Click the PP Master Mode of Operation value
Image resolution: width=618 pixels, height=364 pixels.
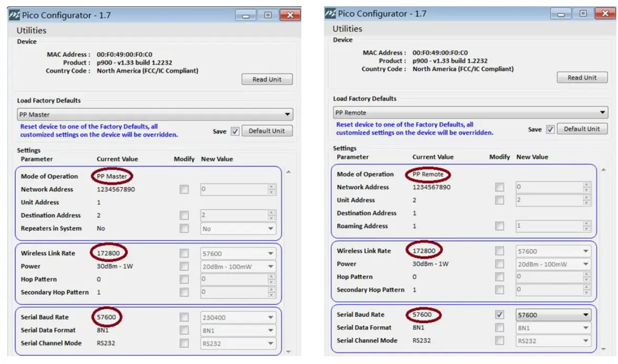click(112, 176)
